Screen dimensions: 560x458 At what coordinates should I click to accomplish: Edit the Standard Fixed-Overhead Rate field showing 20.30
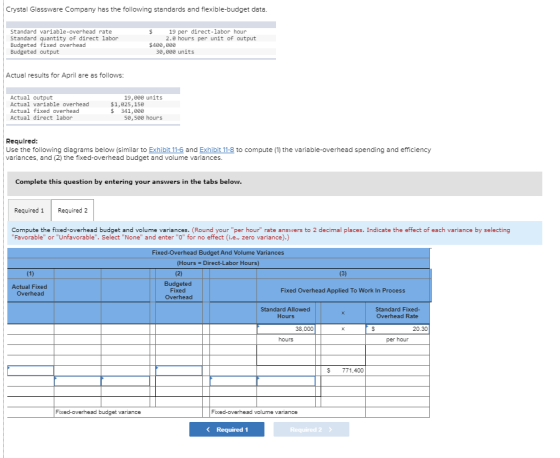coord(398,329)
